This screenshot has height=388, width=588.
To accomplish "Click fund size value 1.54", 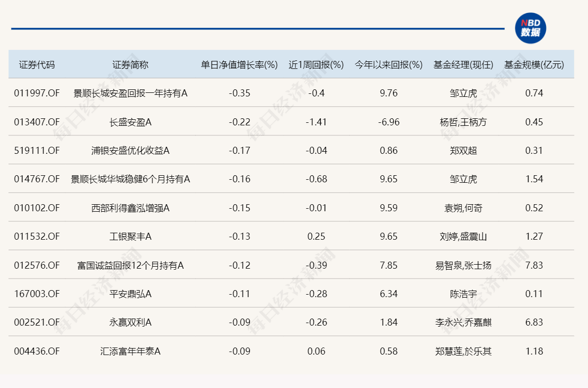I will click(x=534, y=179).
